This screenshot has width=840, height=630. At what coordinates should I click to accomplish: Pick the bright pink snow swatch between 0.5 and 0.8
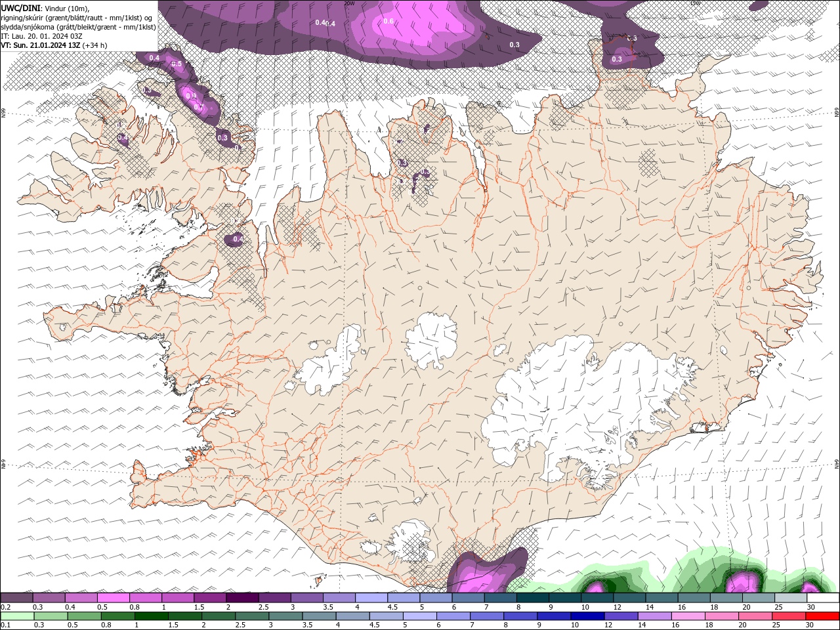(113, 598)
